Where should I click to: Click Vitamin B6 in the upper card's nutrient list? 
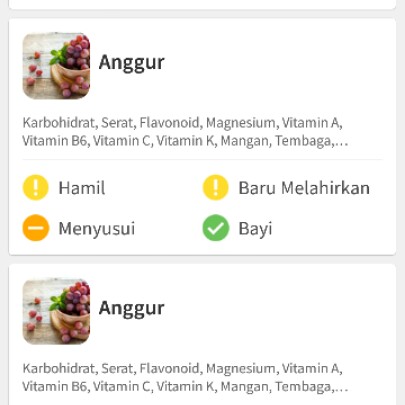point(55,141)
